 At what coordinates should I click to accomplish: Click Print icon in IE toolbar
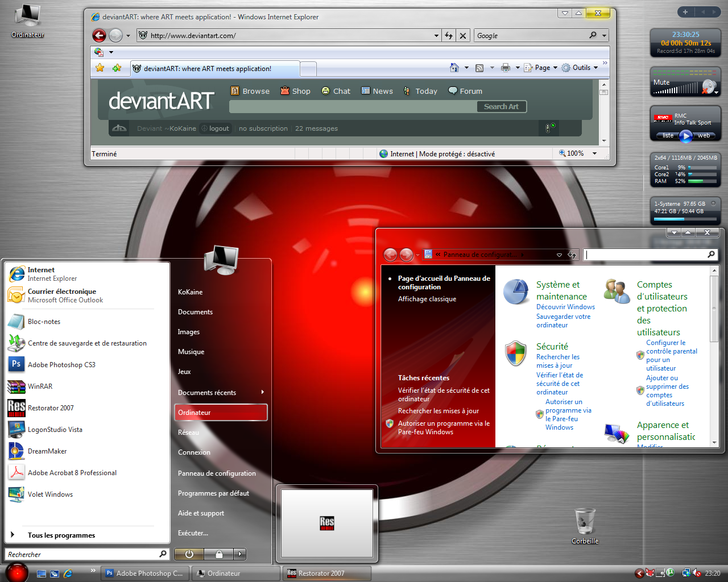[x=506, y=68]
